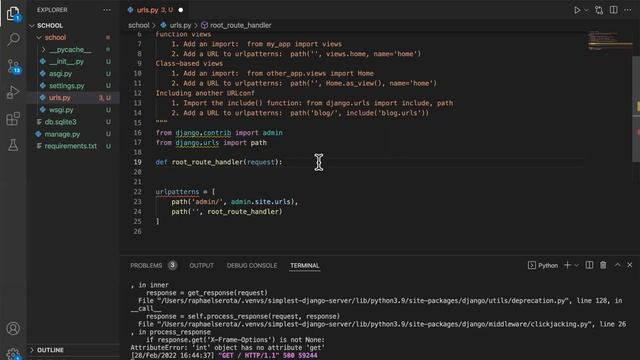The width and height of the screenshot is (640, 360).
Task: Click 'urlpatterns' on line 22
Action: click(177, 191)
